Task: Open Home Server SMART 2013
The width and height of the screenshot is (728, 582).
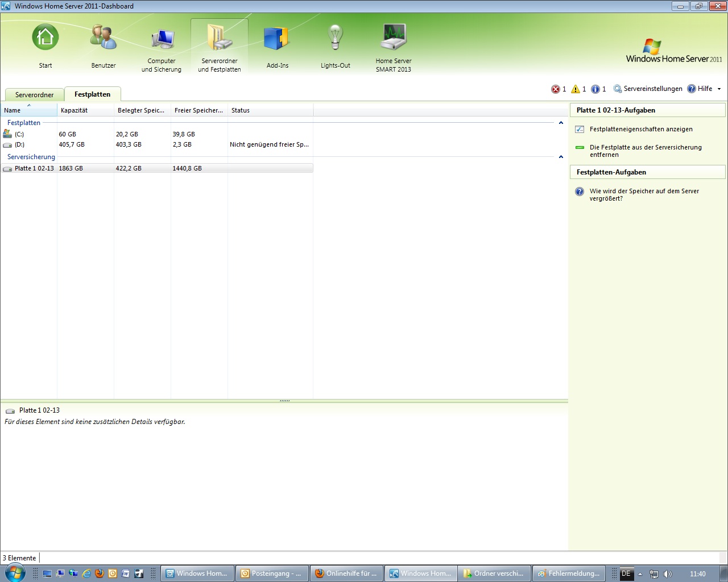Action: (394, 47)
